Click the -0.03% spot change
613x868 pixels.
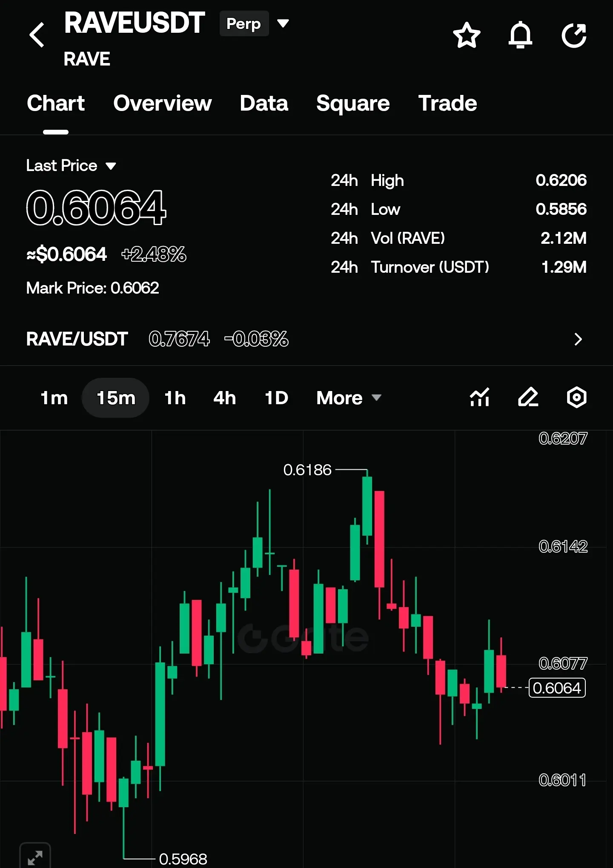[x=256, y=339]
